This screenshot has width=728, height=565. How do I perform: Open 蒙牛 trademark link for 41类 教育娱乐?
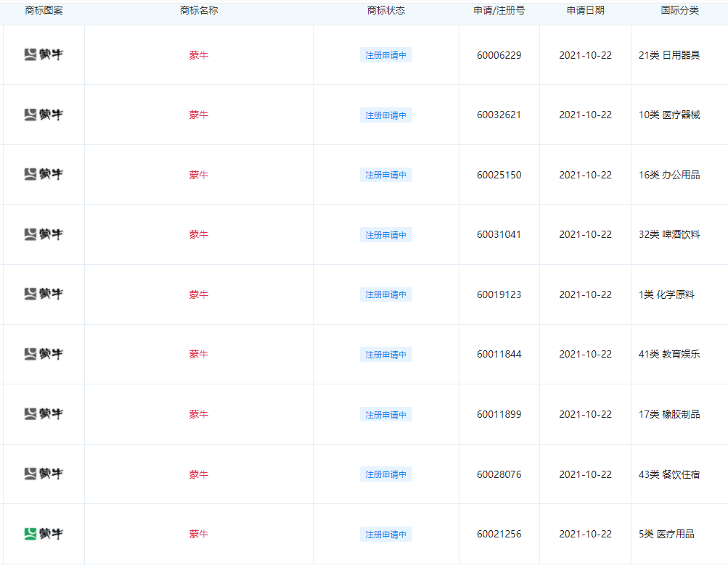click(x=199, y=354)
